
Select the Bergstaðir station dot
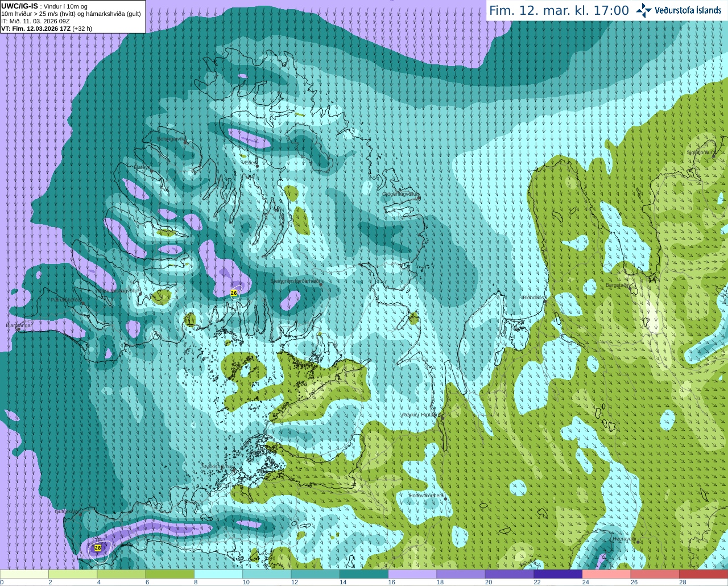pos(631,288)
